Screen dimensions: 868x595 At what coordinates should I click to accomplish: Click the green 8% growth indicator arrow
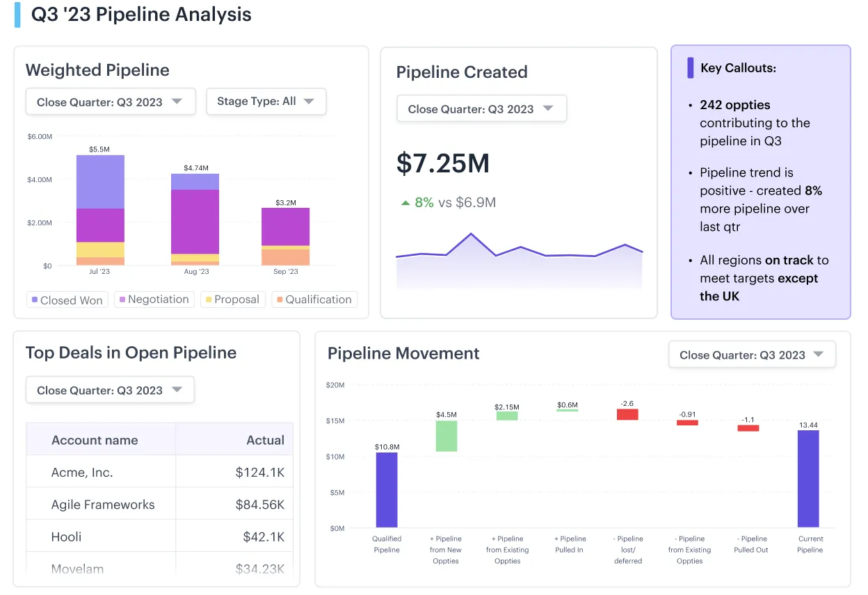point(405,202)
